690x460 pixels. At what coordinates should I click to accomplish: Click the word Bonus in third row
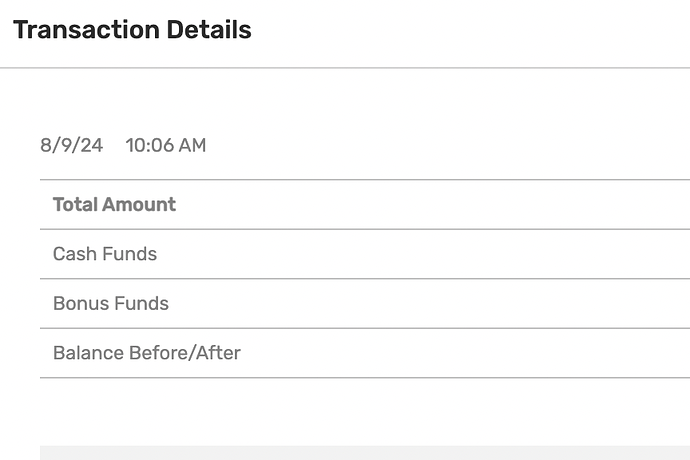click(80, 303)
